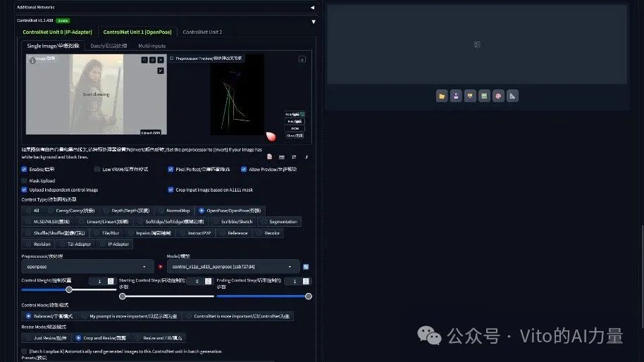The height and width of the screenshot is (362, 644).
Task: Refresh the ControlNet model list icon
Action: pyautogui.click(x=306, y=267)
